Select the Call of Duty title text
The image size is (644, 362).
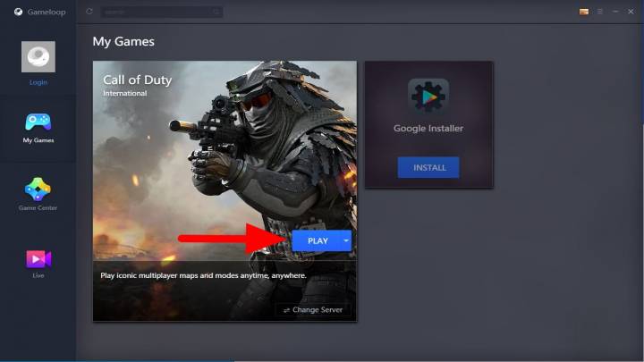(x=137, y=80)
